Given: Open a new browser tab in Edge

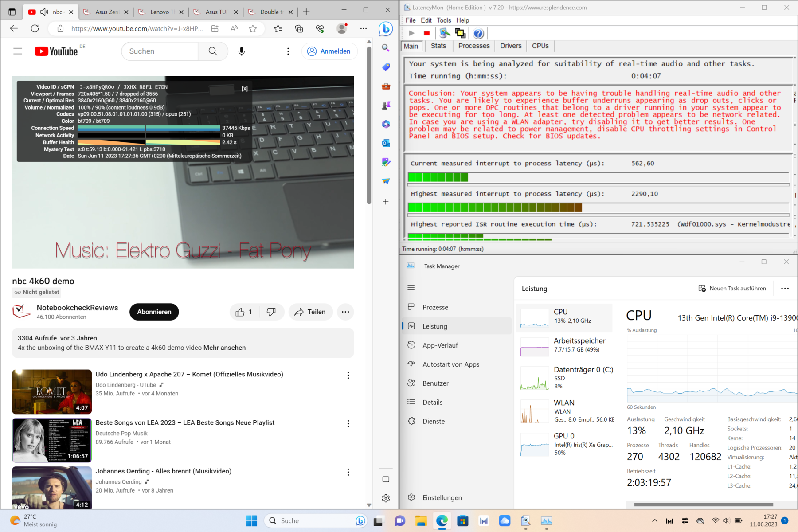Looking at the screenshot, I should click(x=306, y=12).
